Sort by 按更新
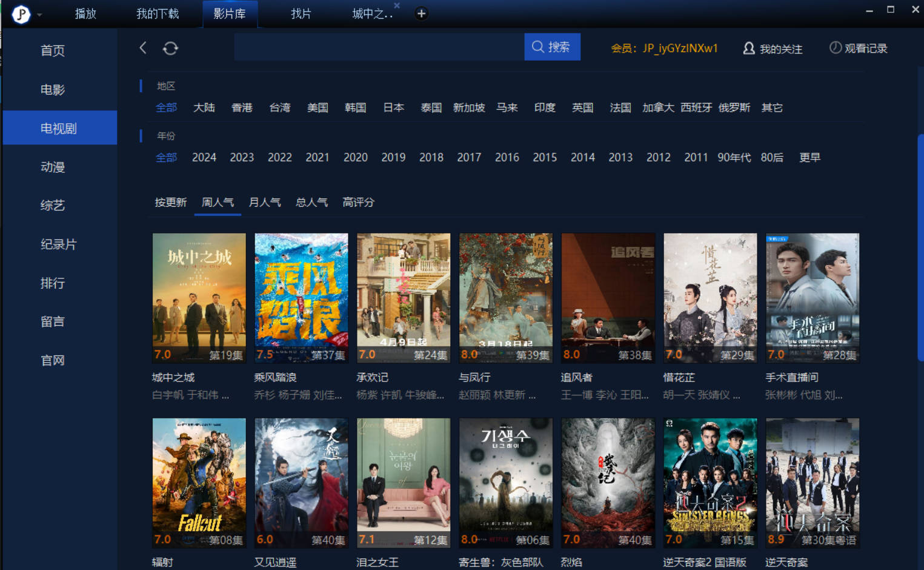The width and height of the screenshot is (924, 570). [170, 202]
